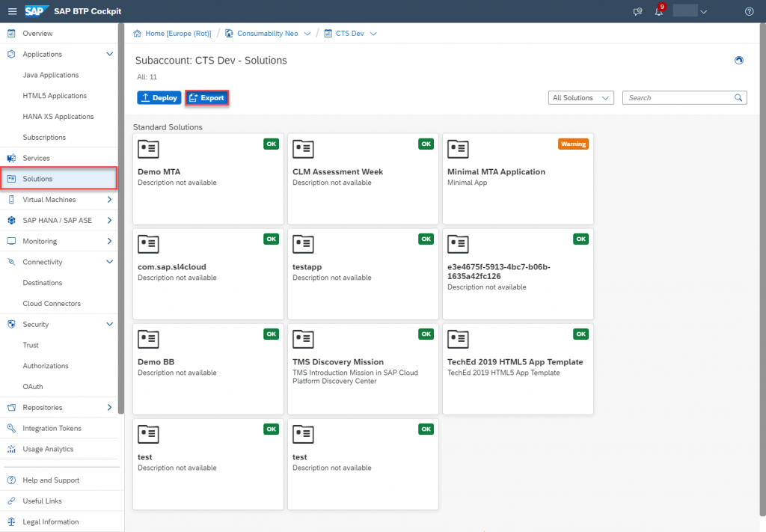The width and height of the screenshot is (766, 532).
Task: Click the Applications sidebar icon
Action: pyautogui.click(x=11, y=54)
